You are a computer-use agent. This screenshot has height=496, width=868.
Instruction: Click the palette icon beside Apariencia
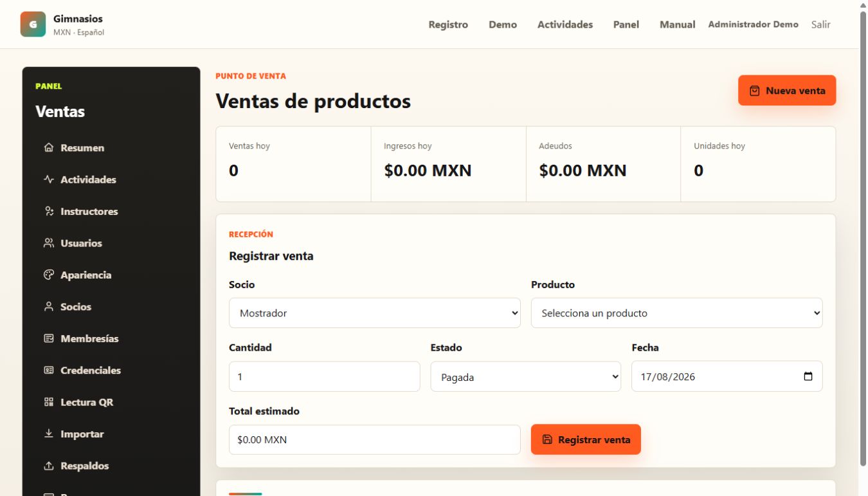(49, 275)
